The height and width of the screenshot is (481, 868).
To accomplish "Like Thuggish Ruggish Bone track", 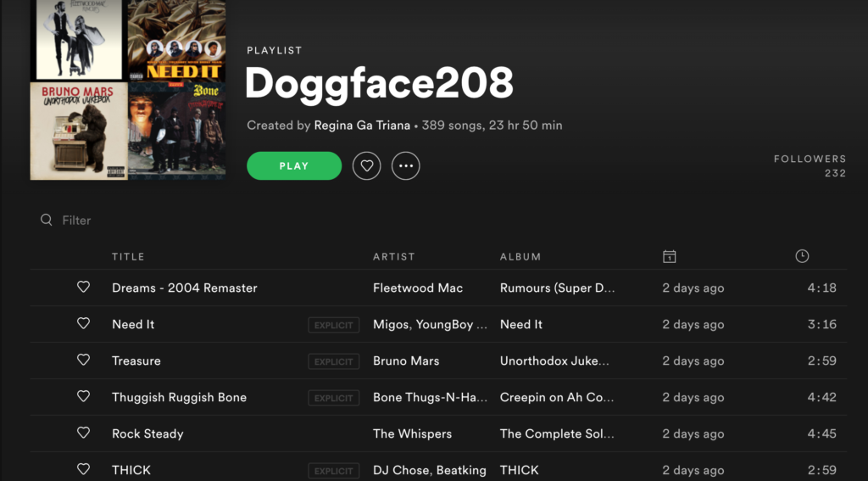I will [83, 397].
